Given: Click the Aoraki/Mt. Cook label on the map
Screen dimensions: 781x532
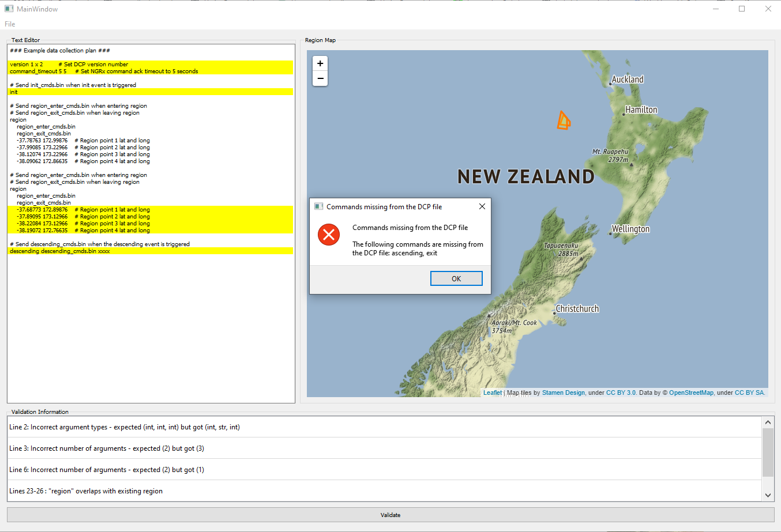Looking at the screenshot, I should click(514, 327).
